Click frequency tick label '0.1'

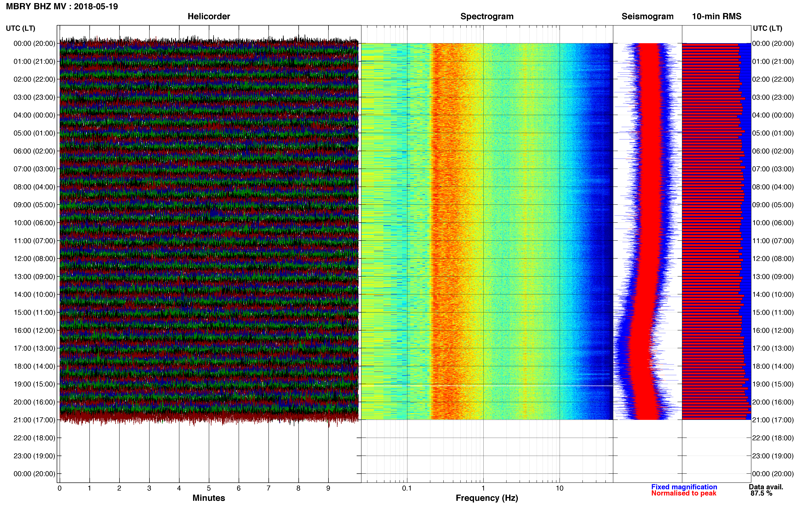(407, 488)
